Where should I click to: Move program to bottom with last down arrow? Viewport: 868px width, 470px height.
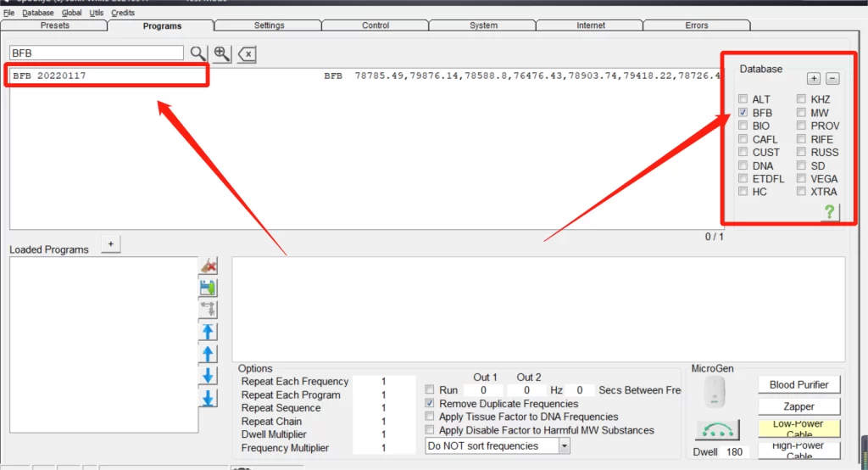click(x=208, y=398)
